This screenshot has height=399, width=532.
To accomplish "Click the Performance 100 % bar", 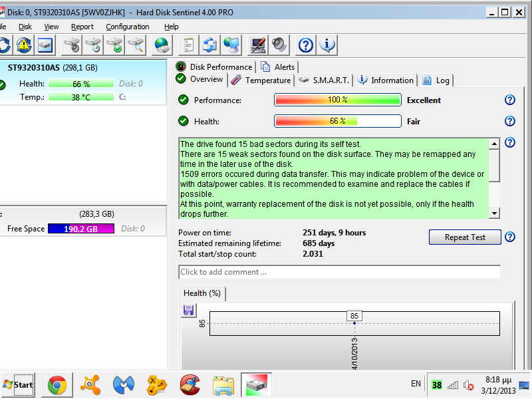I will 338,100.
